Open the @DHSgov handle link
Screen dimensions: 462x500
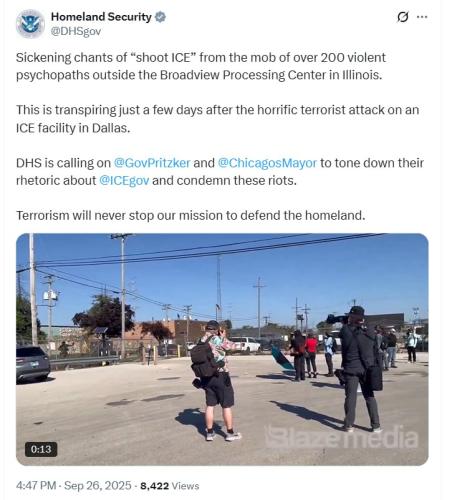pos(76,31)
